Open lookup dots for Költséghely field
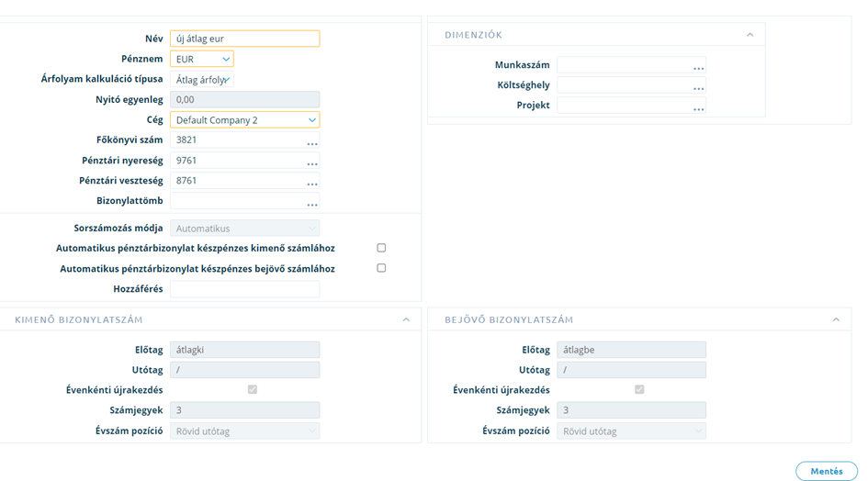The width and height of the screenshot is (868, 481). click(x=699, y=88)
